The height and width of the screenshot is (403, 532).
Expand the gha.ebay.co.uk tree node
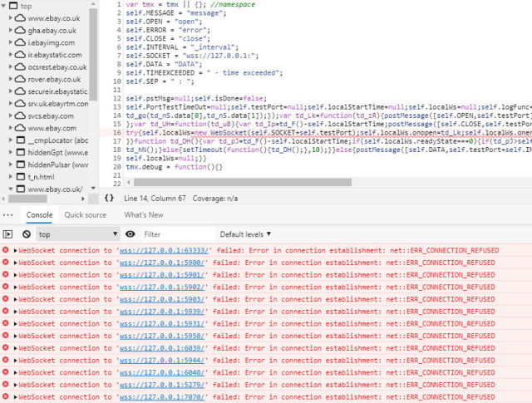(x=11, y=30)
